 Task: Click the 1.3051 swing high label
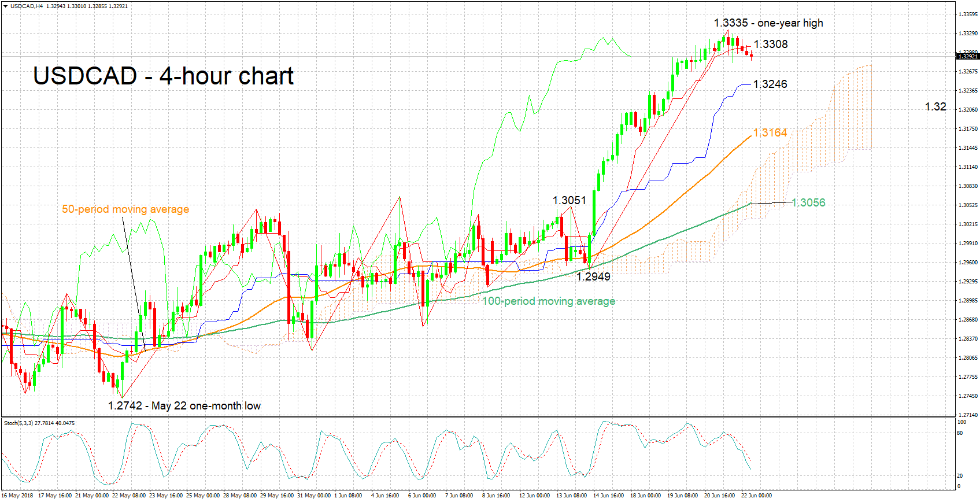(x=569, y=201)
